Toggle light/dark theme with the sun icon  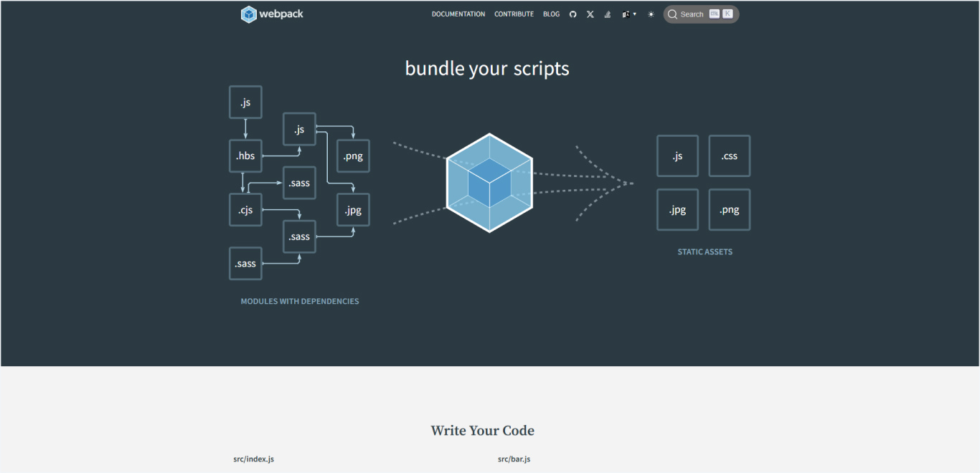[650, 14]
